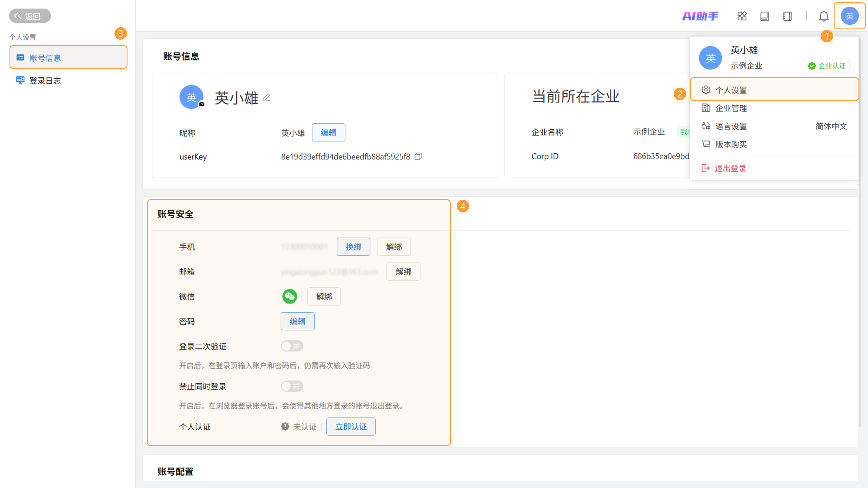Toggle 登录二次验证 switch on
Screen dimensions: 868x488
[x=292, y=346]
